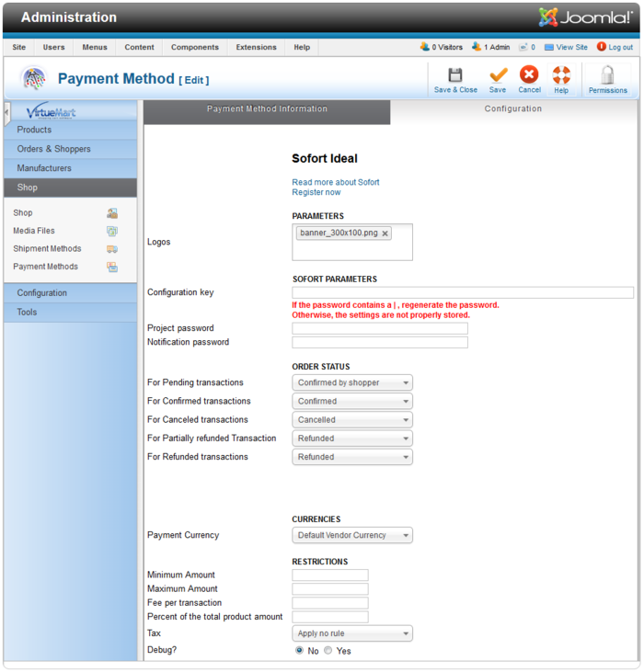Open the Canceled transactions status dropdown
644x672 pixels.
(x=352, y=420)
